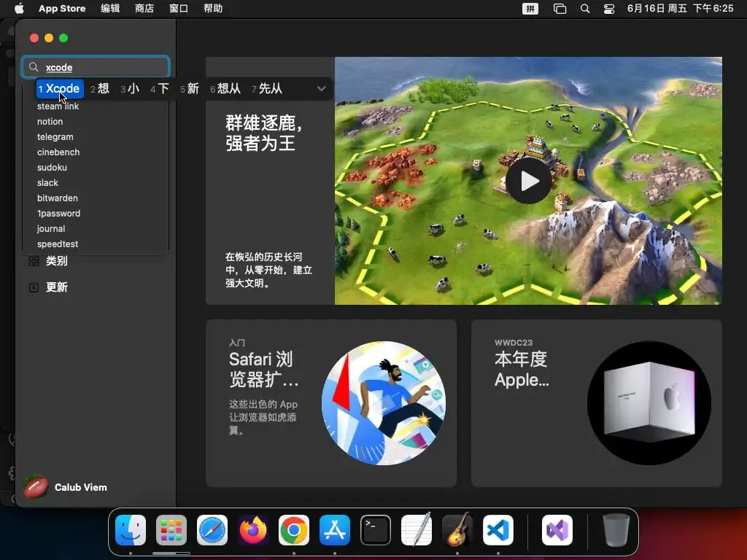This screenshot has height=560, width=747.
Task: Open the 群雄逐鹿 featured story
Action: tap(270, 181)
